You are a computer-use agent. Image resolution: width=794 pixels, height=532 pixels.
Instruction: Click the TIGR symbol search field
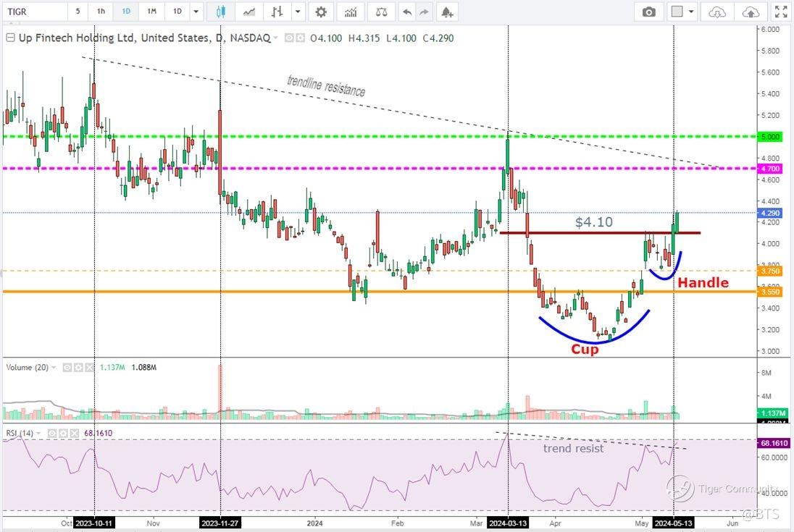pos(35,12)
